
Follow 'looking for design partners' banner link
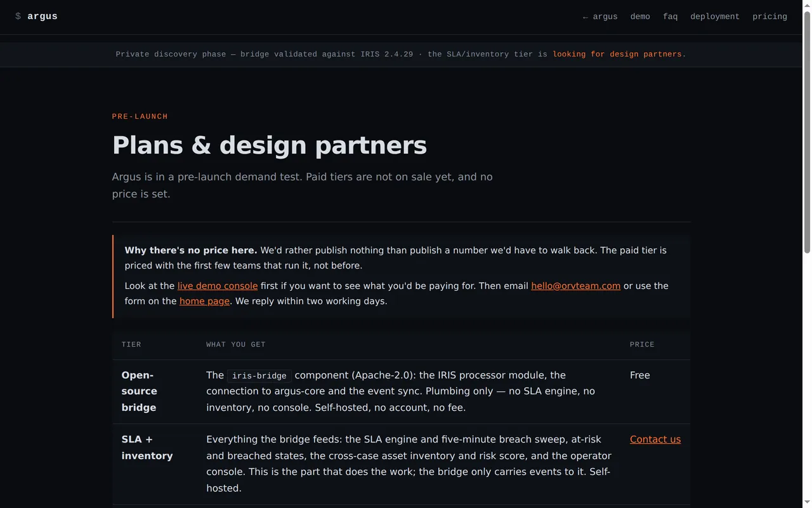(x=617, y=55)
